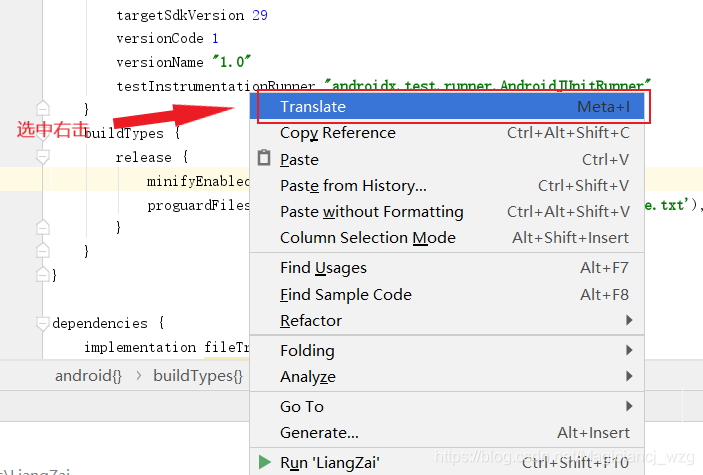Click fold end marker closing android block
The image size is (703, 475).
point(43,274)
